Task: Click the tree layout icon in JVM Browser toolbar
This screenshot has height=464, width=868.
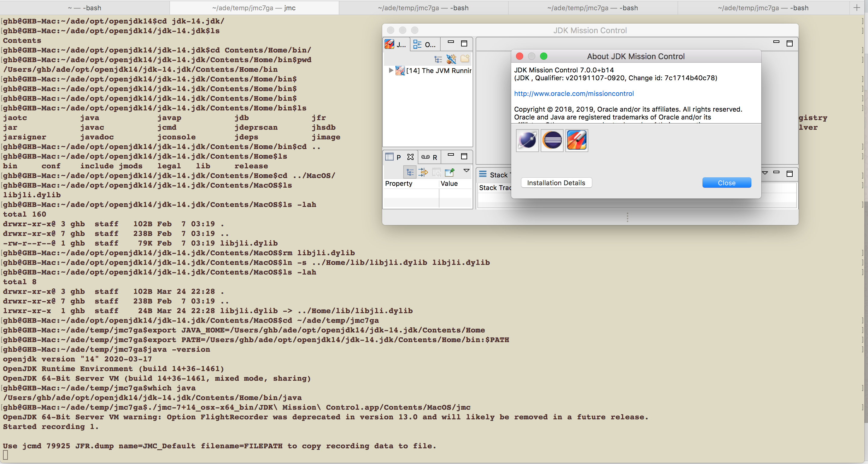Action: point(438,59)
